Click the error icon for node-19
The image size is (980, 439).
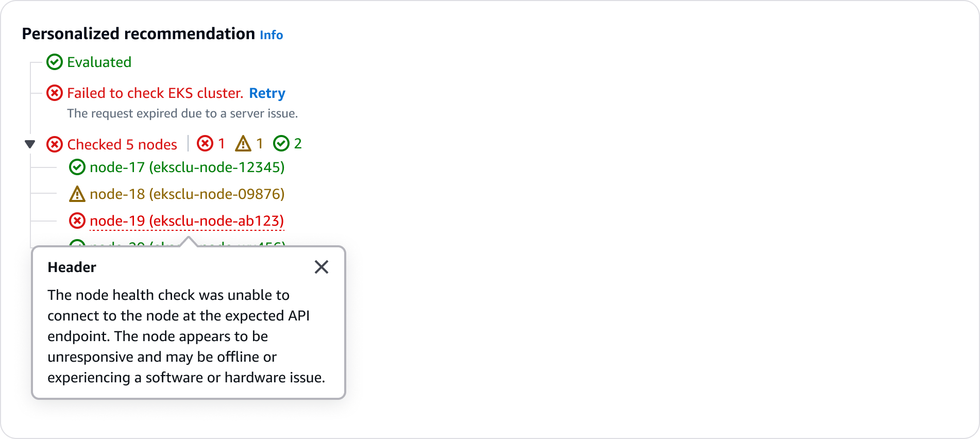point(77,221)
